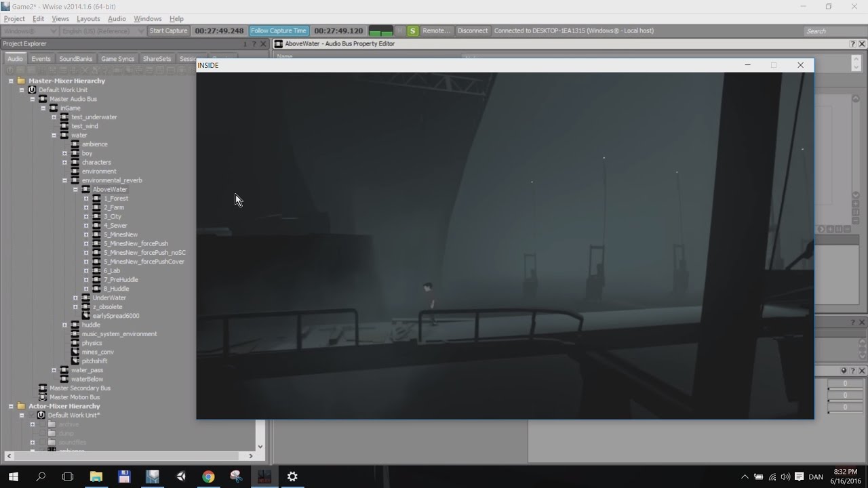Viewport: 868px width, 488px height.
Task: Open Project Explorer help question mark
Action: pos(254,44)
